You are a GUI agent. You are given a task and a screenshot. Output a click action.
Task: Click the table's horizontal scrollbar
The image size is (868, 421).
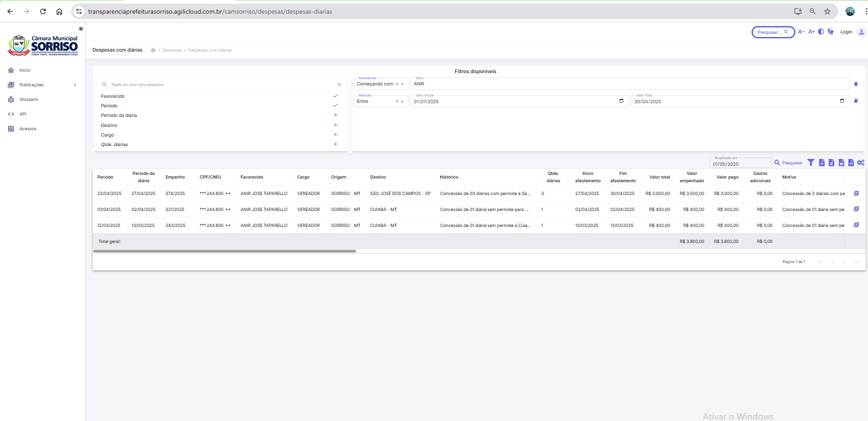[x=224, y=251]
